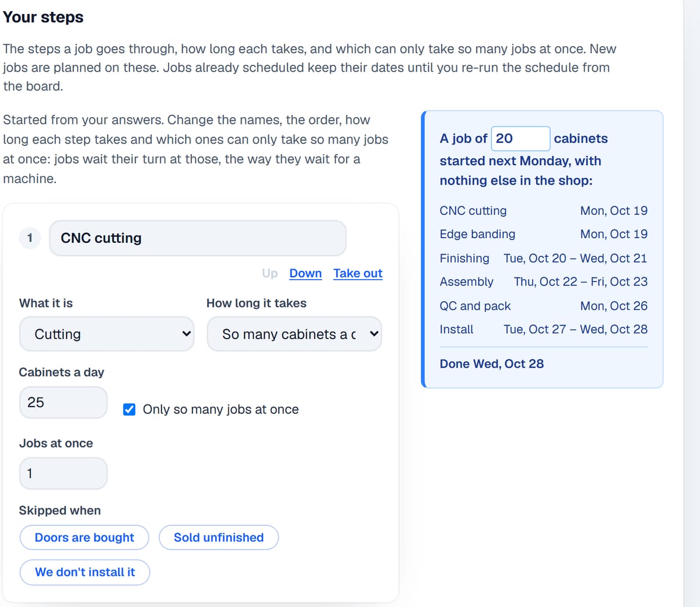The width and height of the screenshot is (700, 607).
Task: Select the 'Jobs at once' input box
Action: [x=63, y=473]
